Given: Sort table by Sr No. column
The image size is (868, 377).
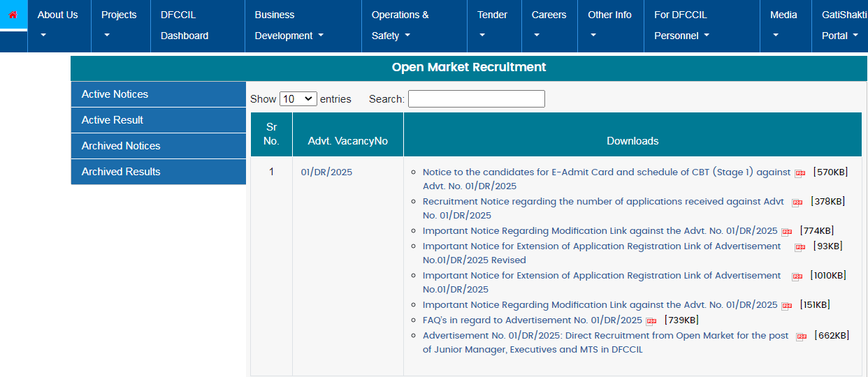Looking at the screenshot, I should [271, 134].
